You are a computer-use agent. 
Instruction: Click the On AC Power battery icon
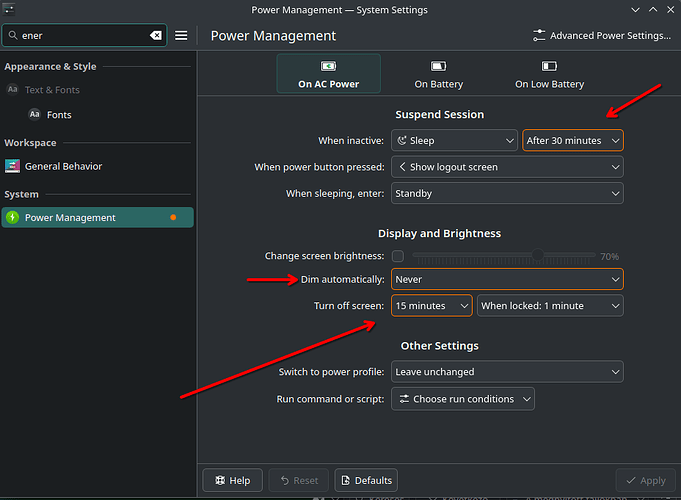pos(328,66)
